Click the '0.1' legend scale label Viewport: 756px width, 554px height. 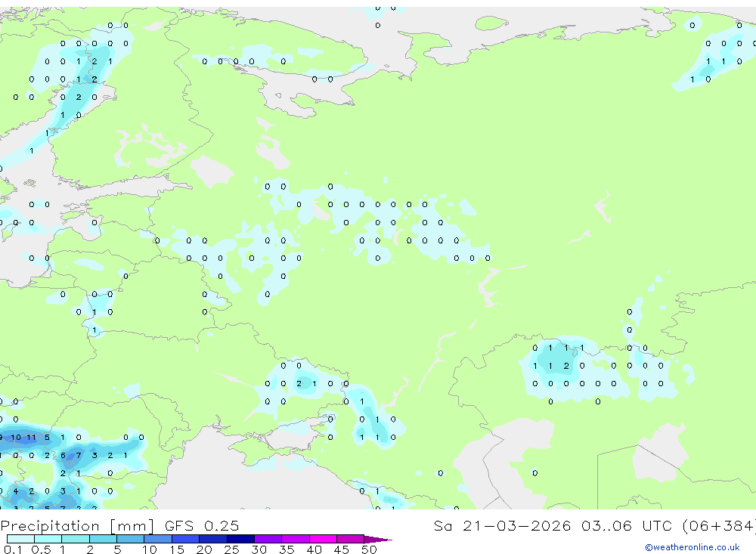[x=13, y=549]
